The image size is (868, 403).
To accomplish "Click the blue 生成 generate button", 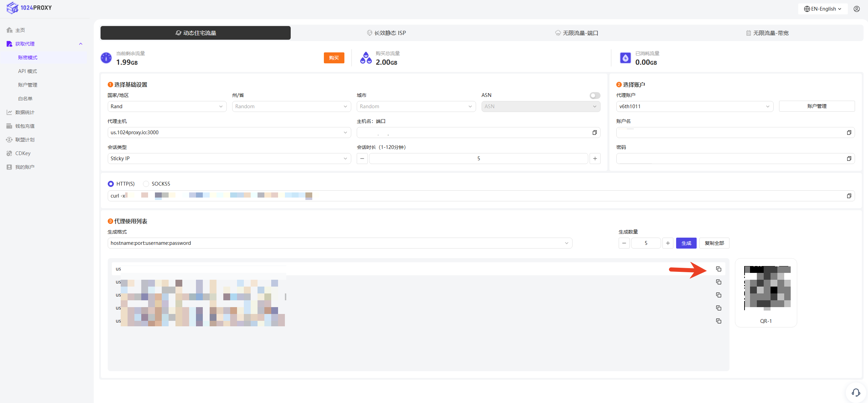I will click(x=686, y=243).
